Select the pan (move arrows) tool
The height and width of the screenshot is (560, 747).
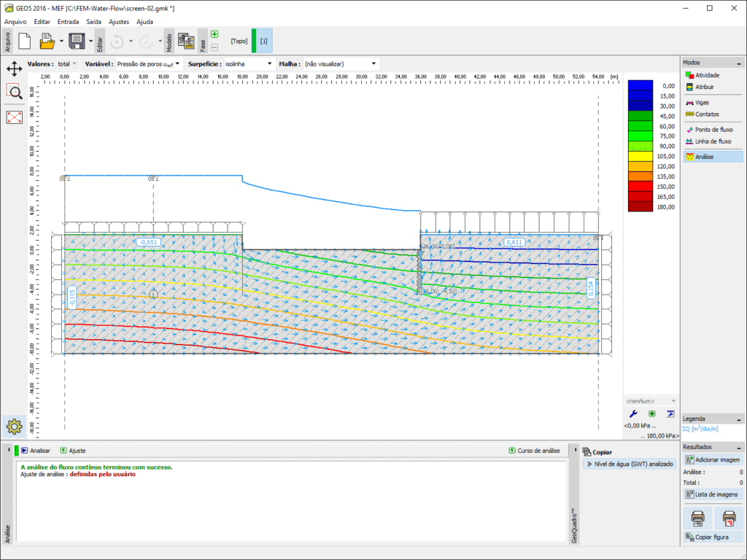(x=15, y=69)
